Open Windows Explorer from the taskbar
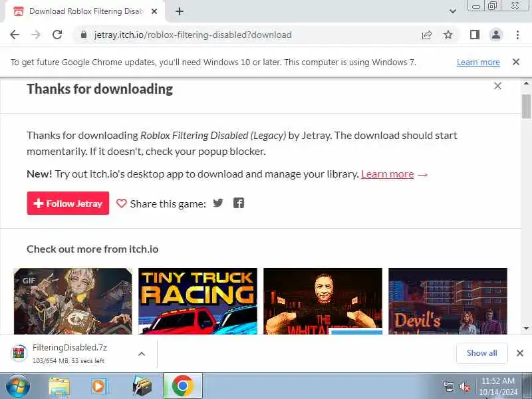The image size is (532, 399). point(59,386)
